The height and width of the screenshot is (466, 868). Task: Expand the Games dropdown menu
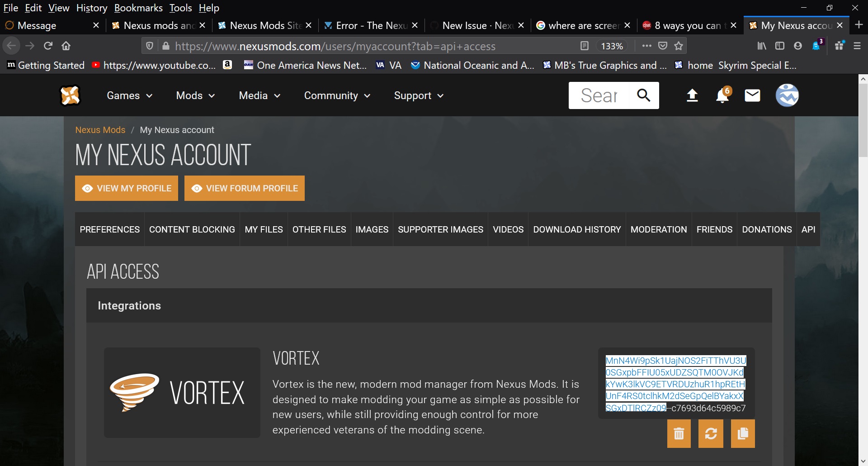click(129, 95)
